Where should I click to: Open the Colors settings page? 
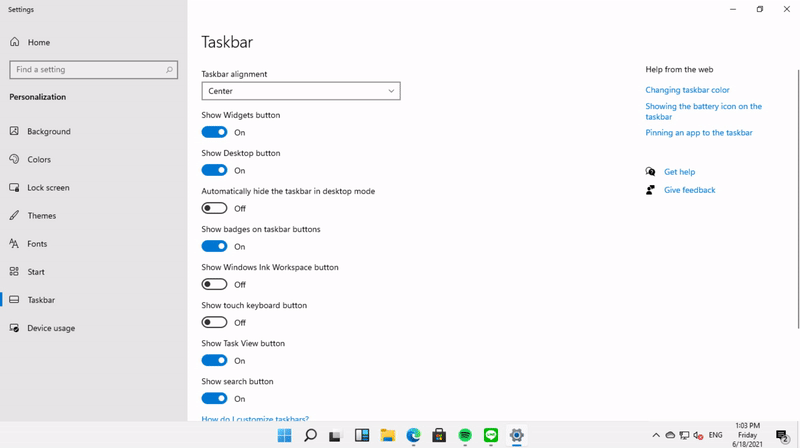(x=39, y=159)
